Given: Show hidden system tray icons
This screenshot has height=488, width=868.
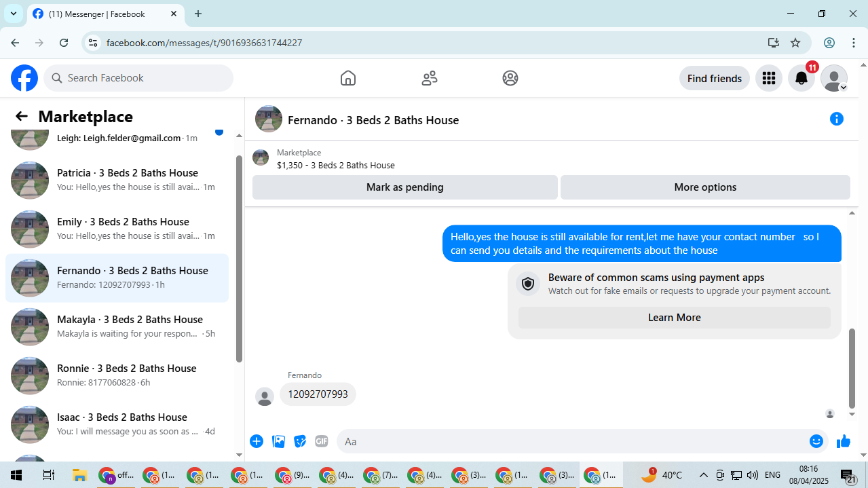Looking at the screenshot, I should [x=704, y=475].
